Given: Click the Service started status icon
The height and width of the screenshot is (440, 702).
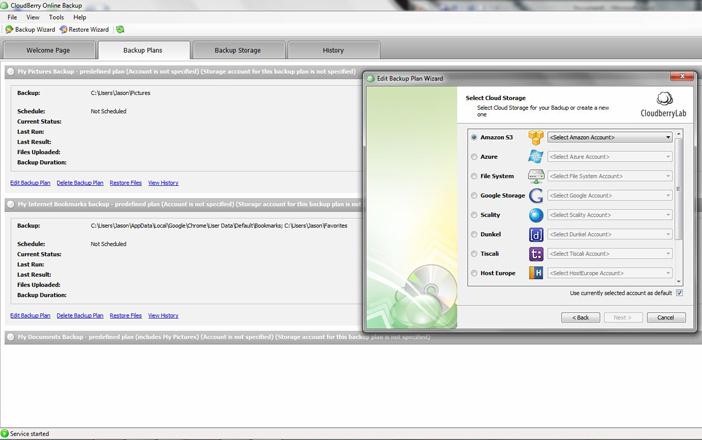Looking at the screenshot, I should 4,433.
